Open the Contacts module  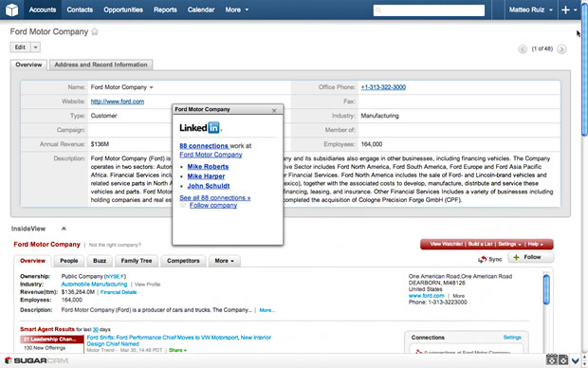[80, 9]
